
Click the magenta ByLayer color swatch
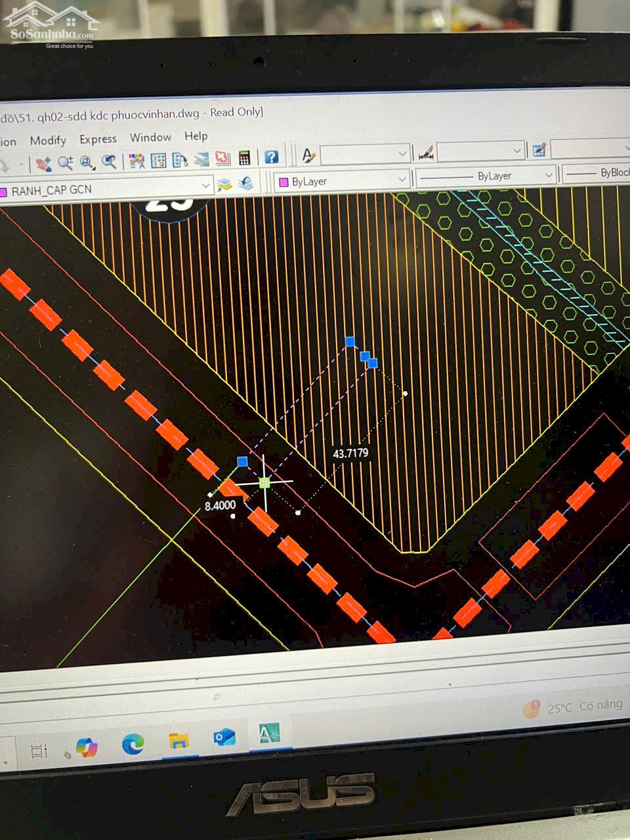(284, 182)
